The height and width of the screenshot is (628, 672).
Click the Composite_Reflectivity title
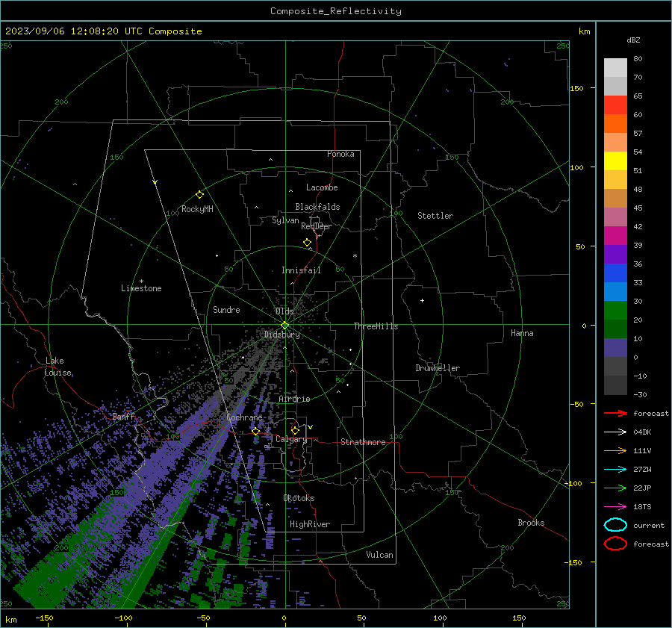(335, 11)
